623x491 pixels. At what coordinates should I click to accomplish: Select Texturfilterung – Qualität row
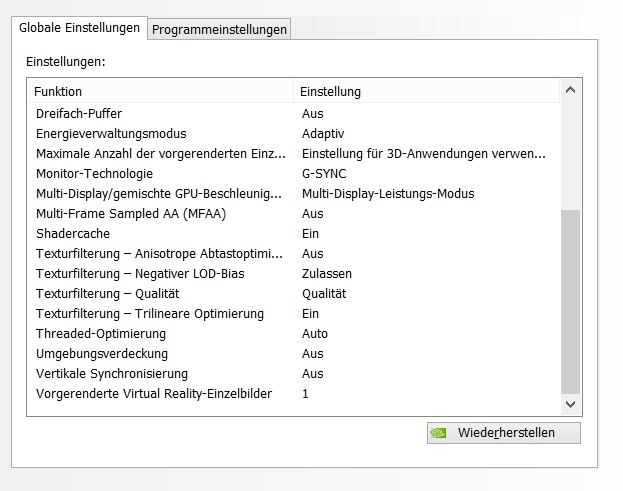click(x=294, y=294)
